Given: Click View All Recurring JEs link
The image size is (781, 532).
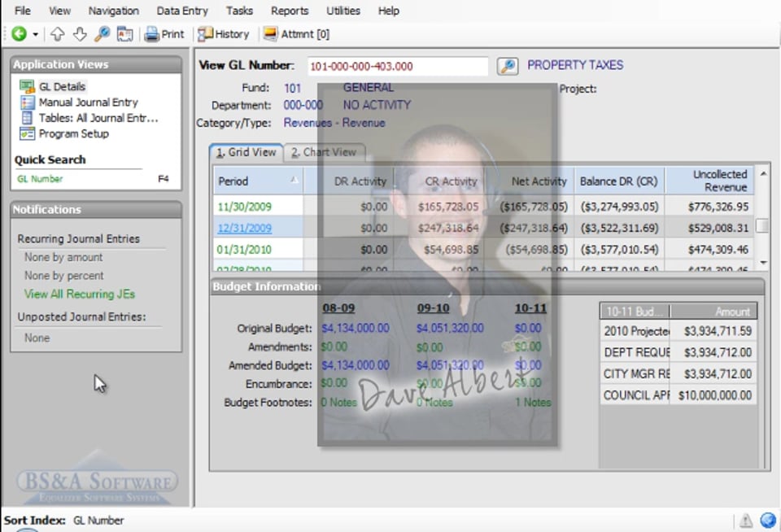Looking at the screenshot, I should tap(80, 294).
